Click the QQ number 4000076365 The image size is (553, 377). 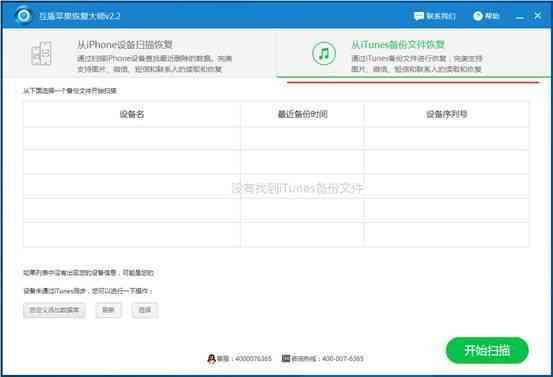(253, 359)
